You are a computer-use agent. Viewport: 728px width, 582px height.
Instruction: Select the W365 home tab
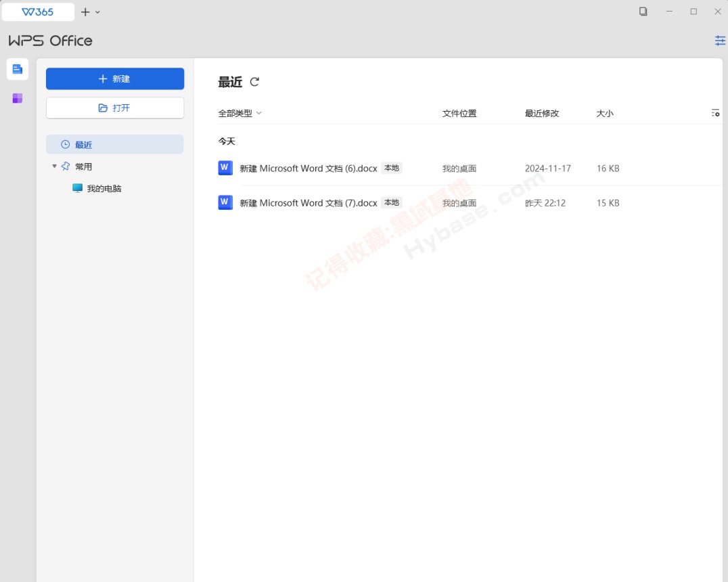38,12
